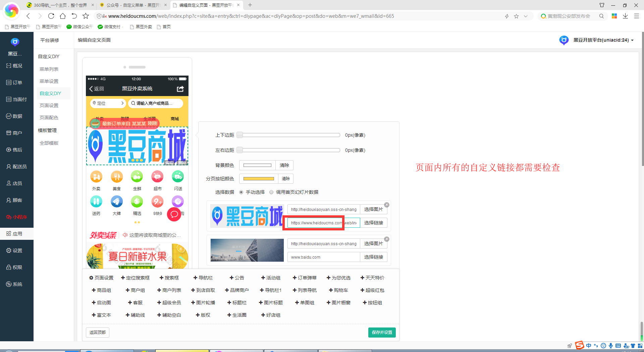This screenshot has height=352, width=644.
Task: Click the 左右边距 slider handle
Action: click(239, 150)
